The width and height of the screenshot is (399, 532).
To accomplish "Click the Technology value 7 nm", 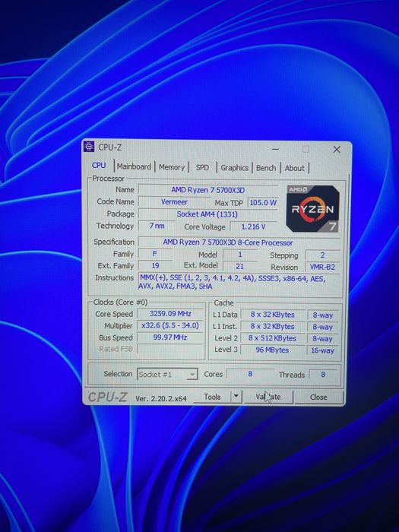I will [157, 226].
